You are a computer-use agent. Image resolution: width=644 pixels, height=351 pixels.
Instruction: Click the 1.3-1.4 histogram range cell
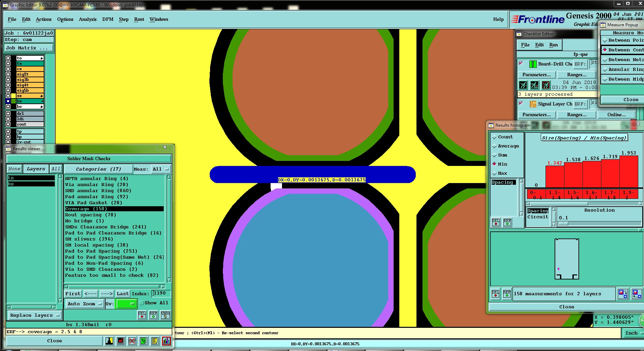[555, 194]
